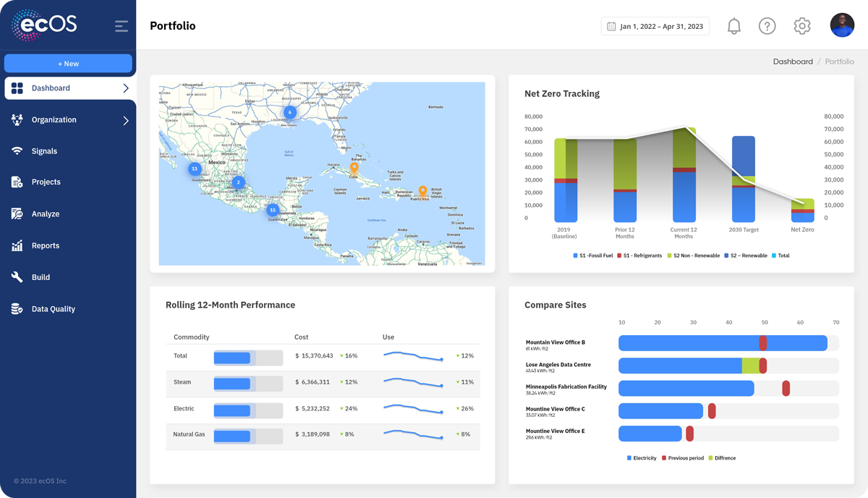Expand the Organization submenu arrow
Viewport: 868px width, 498px height.
point(126,120)
